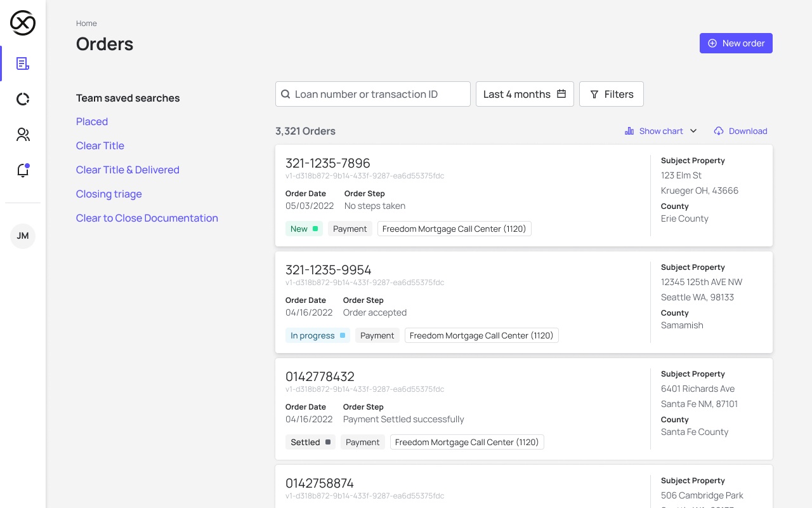The height and width of the screenshot is (508, 812).
Task: Click the magnifier icon in search box
Action: coord(286,94)
